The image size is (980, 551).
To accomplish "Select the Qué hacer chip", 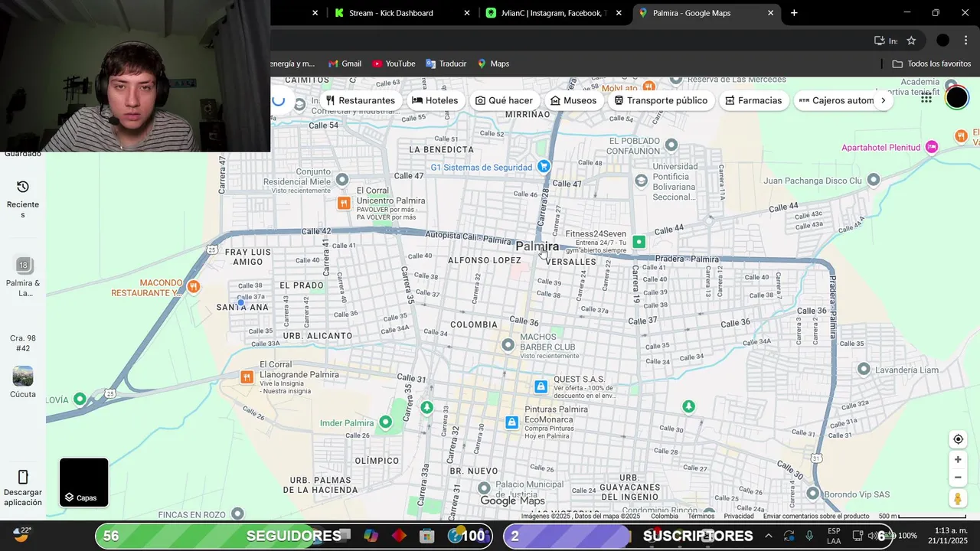I will click(x=504, y=100).
